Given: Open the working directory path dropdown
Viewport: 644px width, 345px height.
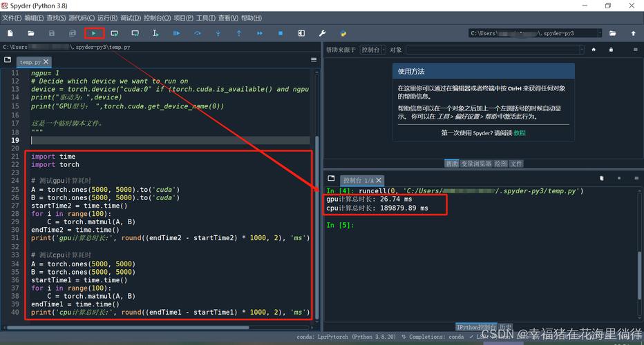Looking at the screenshot, I should click(x=600, y=33).
